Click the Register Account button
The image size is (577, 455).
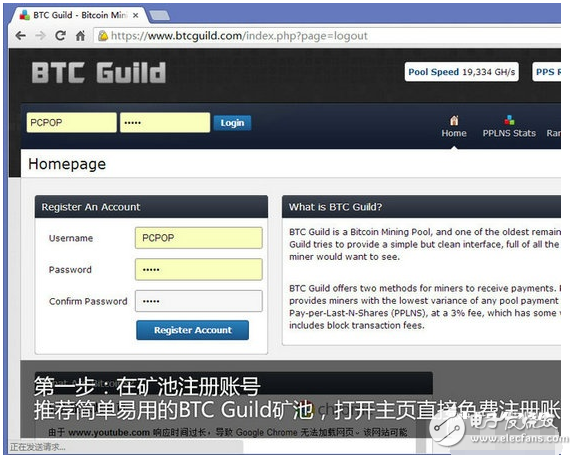point(192,330)
